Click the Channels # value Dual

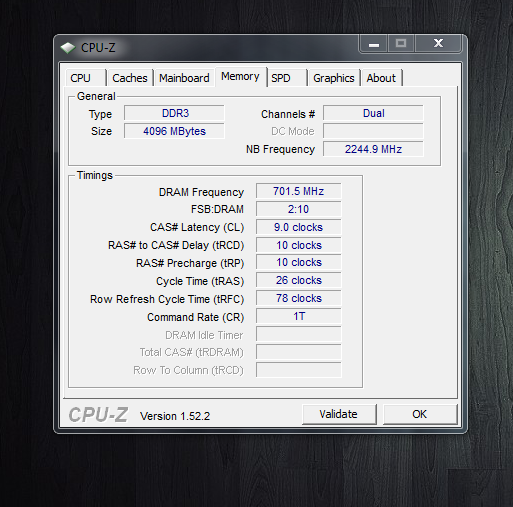373,113
